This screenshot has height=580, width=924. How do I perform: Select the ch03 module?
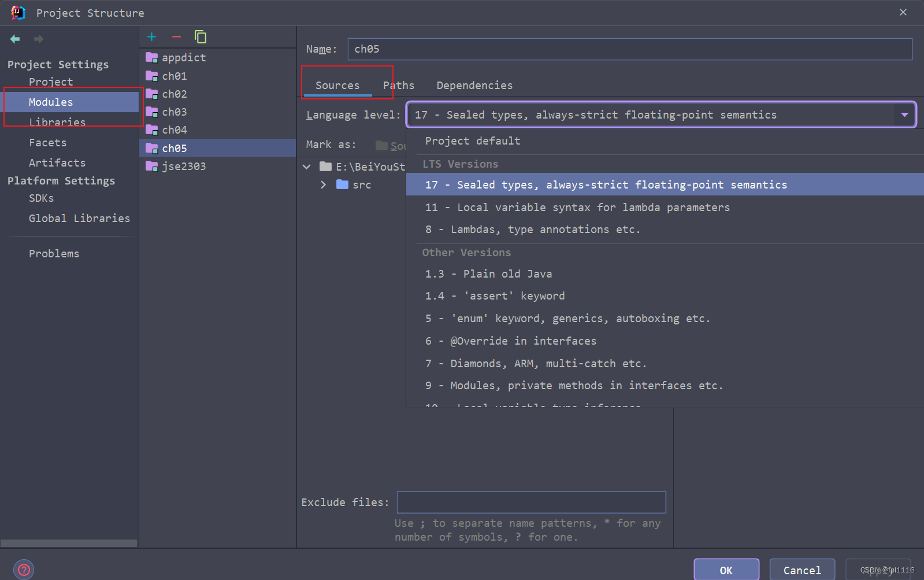point(217,112)
